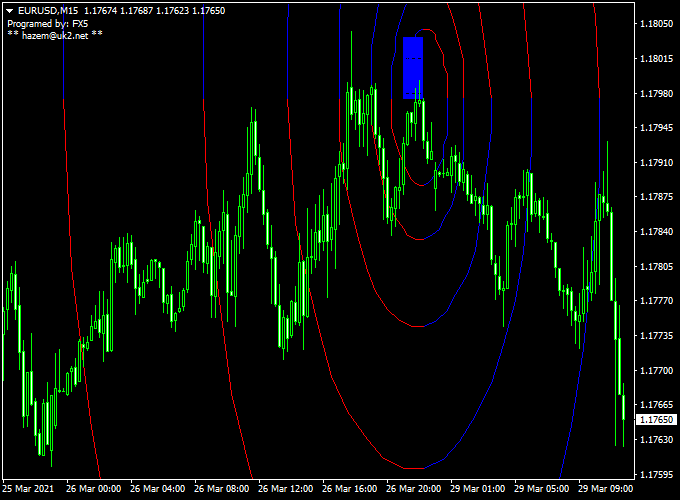Viewport: 680px width, 500px height.
Task: Click price level 1.17840 on the scale
Action: tap(657, 232)
